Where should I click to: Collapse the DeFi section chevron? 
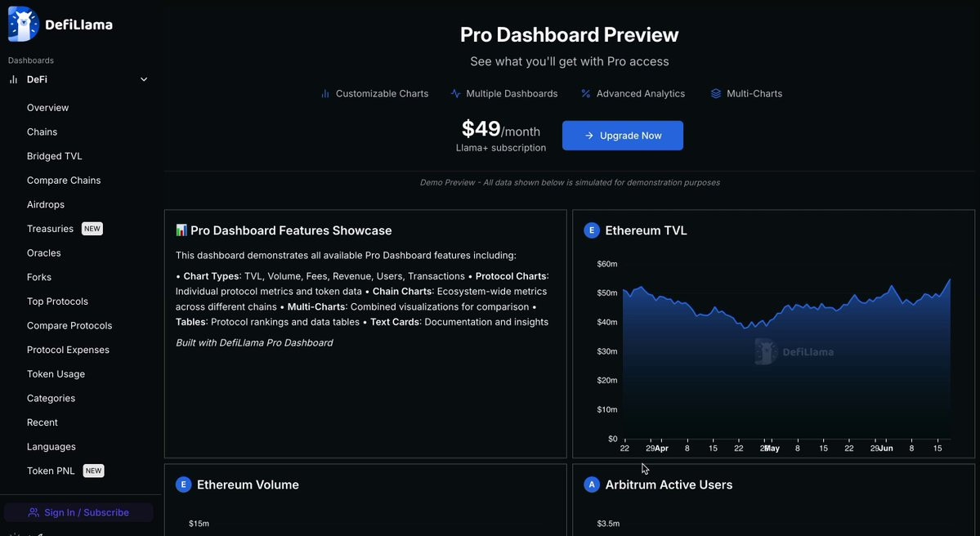coord(144,79)
